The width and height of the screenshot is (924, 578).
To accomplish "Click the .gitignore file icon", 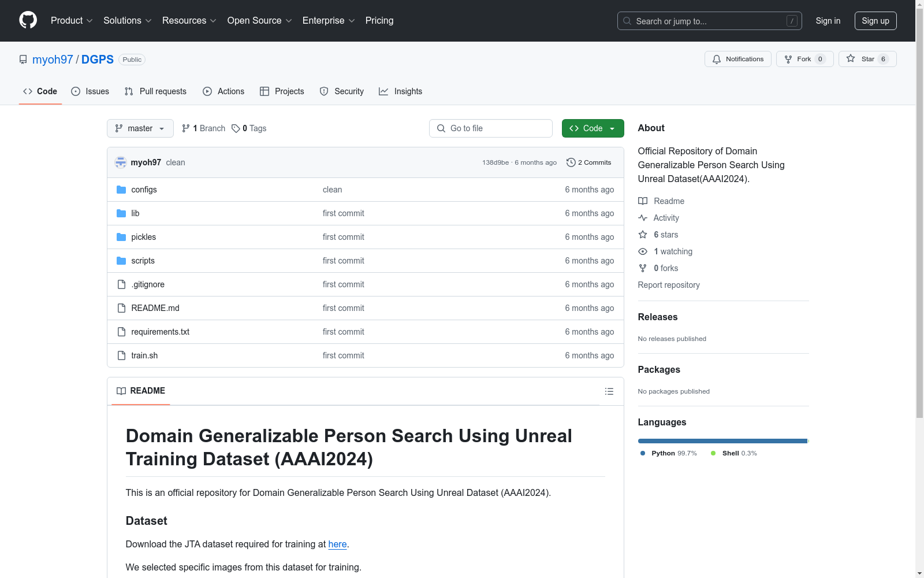I will (121, 284).
